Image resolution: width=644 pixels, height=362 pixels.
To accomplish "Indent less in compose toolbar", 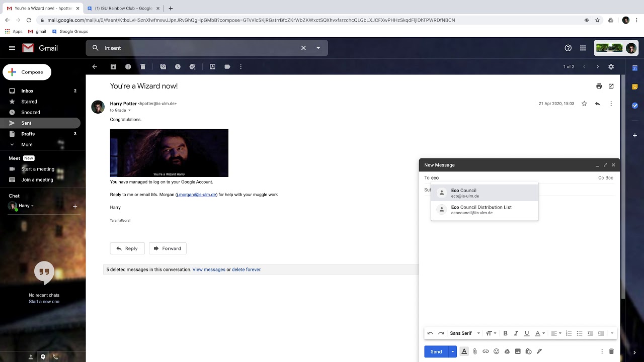I will click(x=590, y=333).
